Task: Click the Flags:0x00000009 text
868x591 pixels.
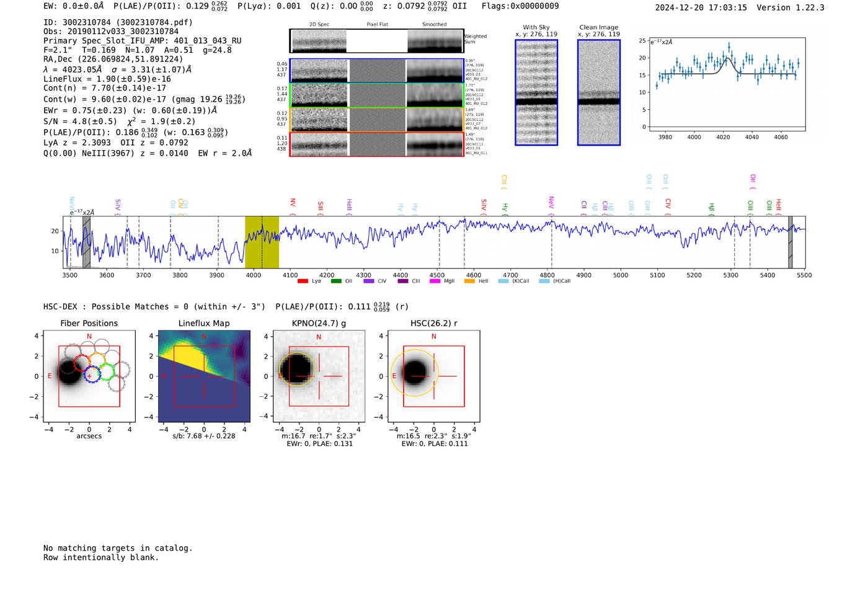Action: [x=520, y=6]
